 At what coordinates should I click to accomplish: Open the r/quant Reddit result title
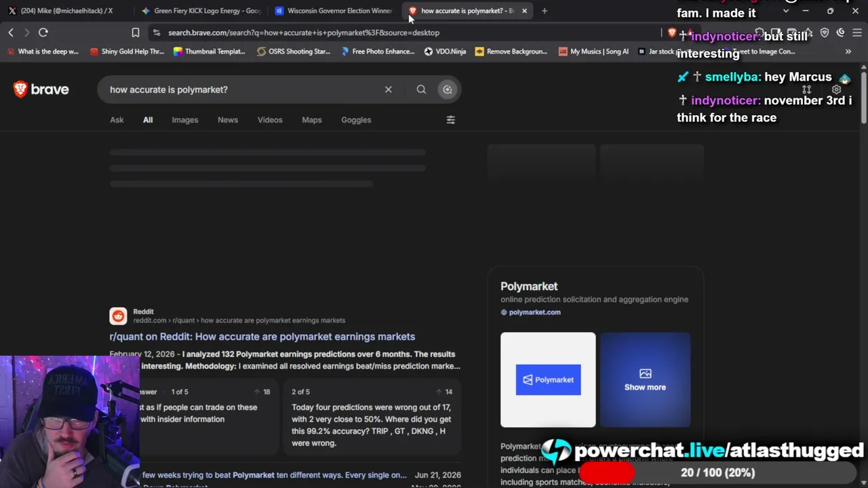coord(262,337)
